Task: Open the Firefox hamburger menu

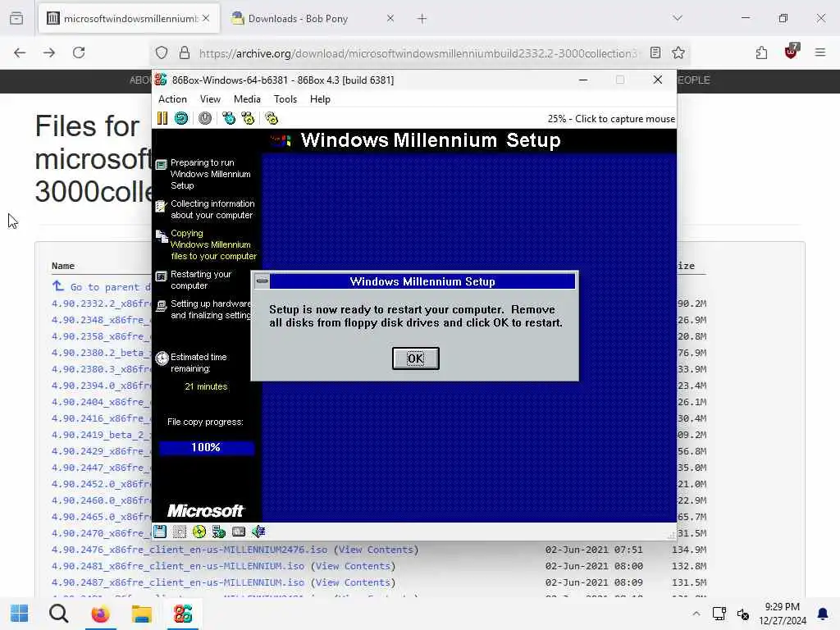Action: pyautogui.click(x=820, y=52)
